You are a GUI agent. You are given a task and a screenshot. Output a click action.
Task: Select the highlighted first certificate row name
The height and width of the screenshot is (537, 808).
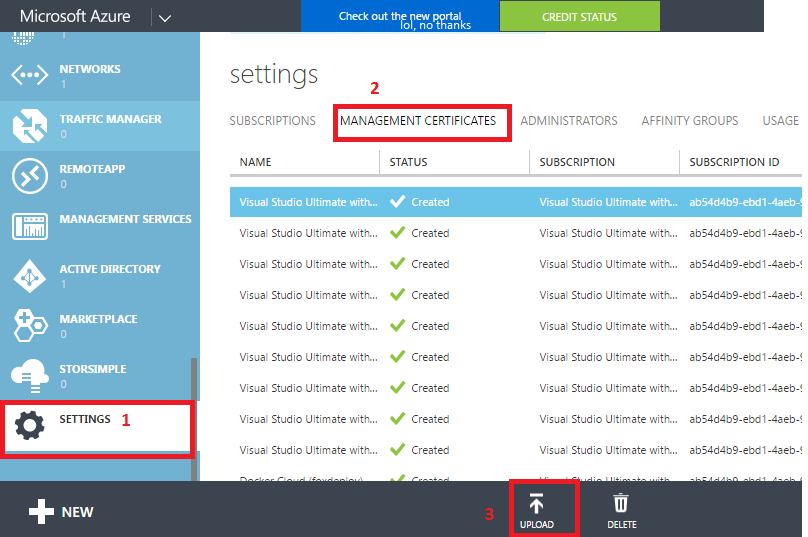point(309,202)
